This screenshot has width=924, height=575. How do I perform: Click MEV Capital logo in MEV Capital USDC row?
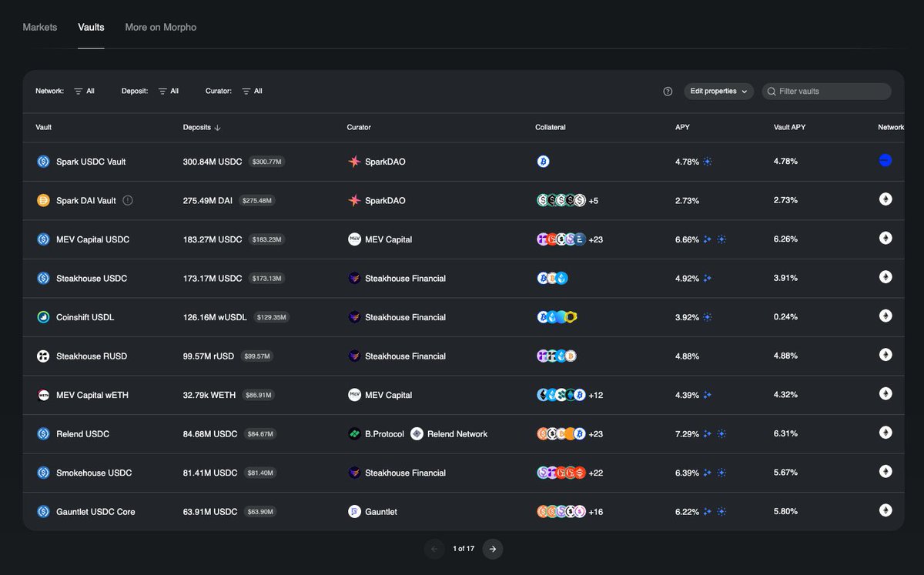point(354,239)
